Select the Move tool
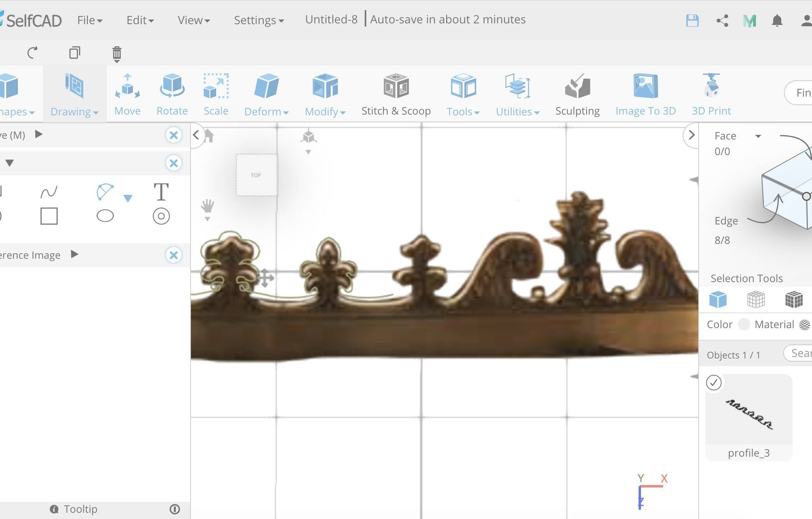This screenshot has width=812, height=519. pyautogui.click(x=127, y=94)
